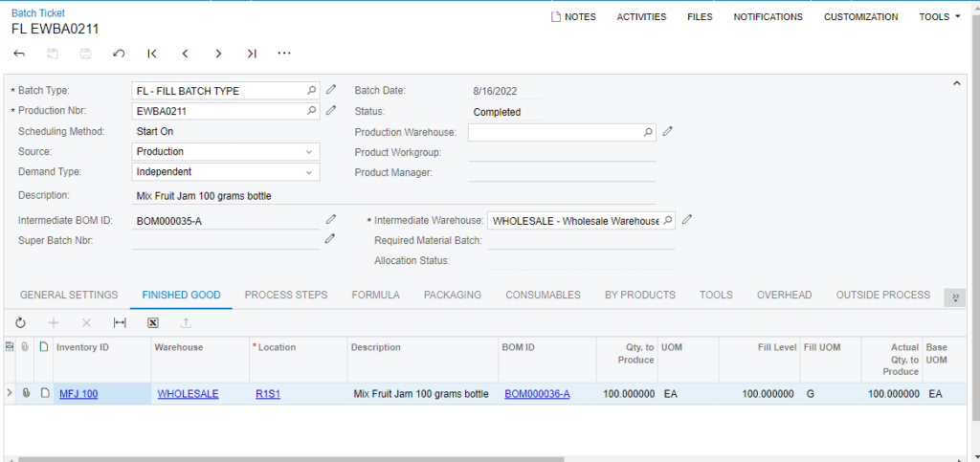Screen dimensions: 980x462
Task: Click the Save and Close toolbar icon
Action: [54, 54]
